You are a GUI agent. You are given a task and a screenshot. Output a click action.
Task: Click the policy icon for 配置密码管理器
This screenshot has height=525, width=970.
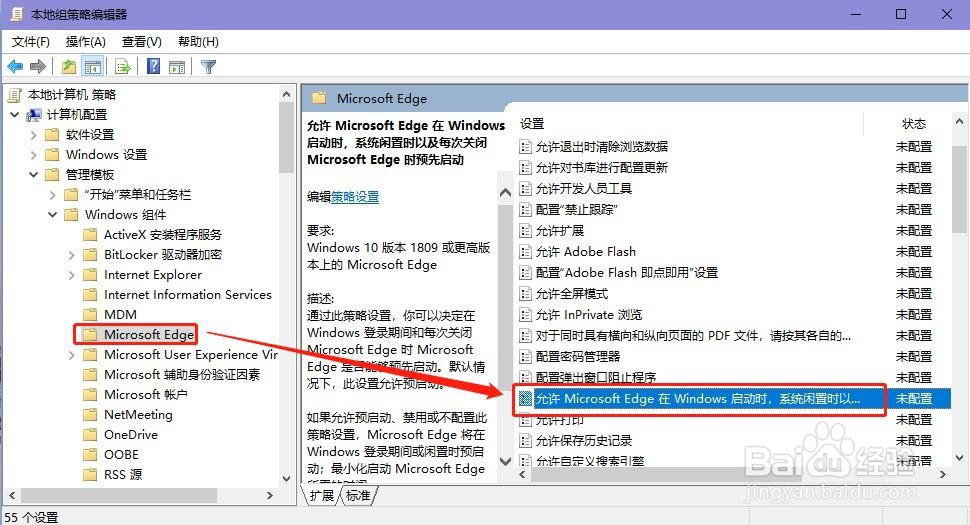(x=525, y=357)
